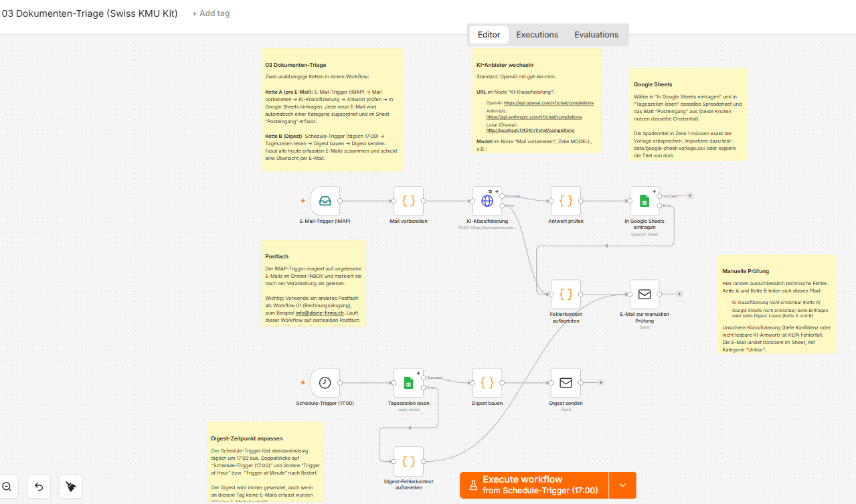This screenshot has height=504, width=856.
Task: Select the Digest-Fehlerkontext aufbereiten node
Action: pyautogui.click(x=408, y=461)
